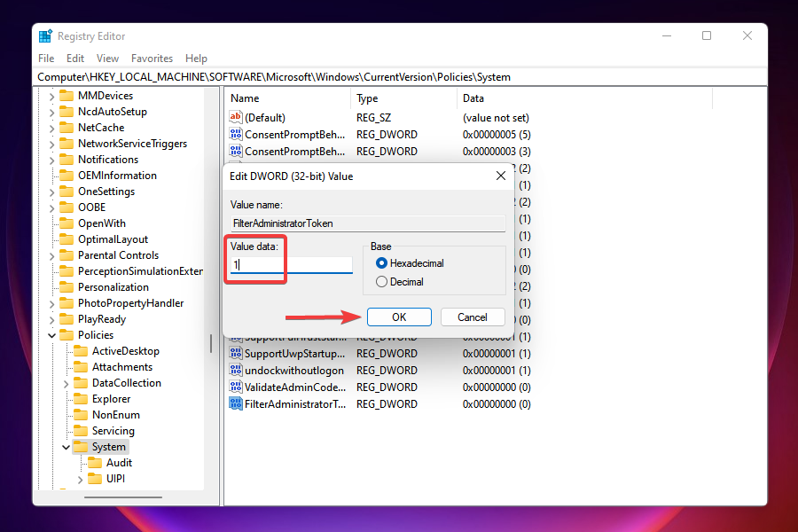
Task: Click the System key folder icon
Action: [81, 447]
